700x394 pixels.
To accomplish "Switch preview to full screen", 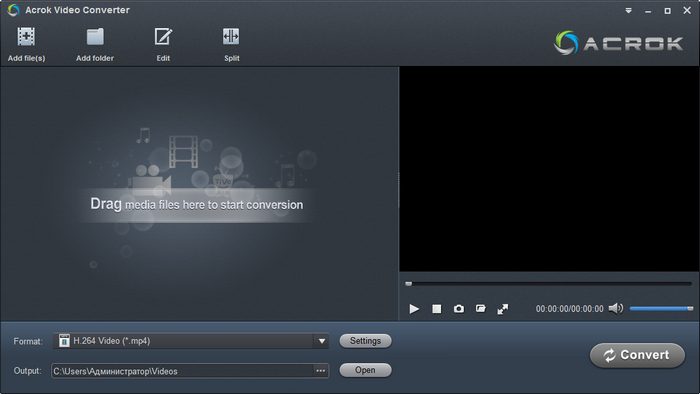I will point(503,309).
